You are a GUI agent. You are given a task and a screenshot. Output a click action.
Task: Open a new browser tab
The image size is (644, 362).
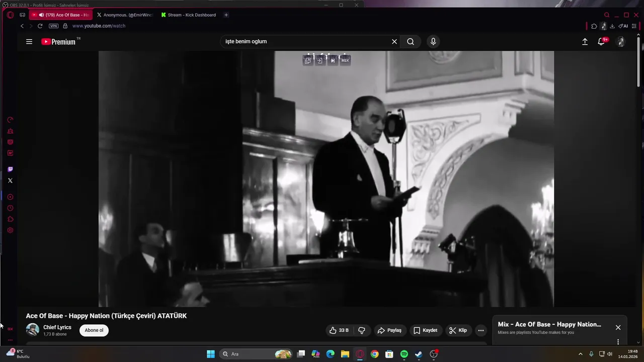226,15
